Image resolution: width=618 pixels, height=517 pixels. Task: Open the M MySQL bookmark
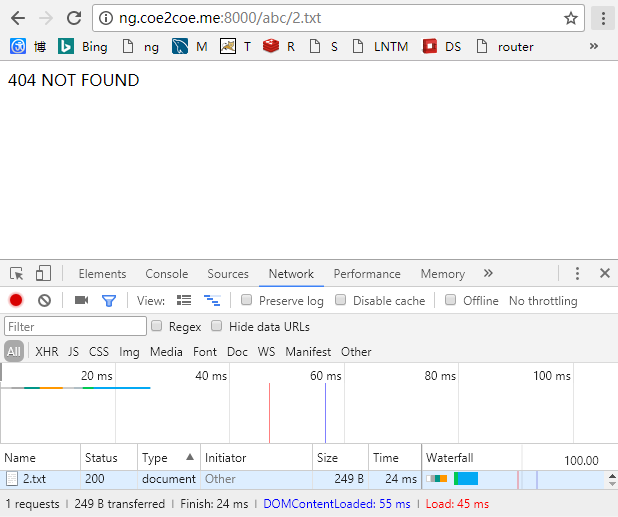click(190, 46)
